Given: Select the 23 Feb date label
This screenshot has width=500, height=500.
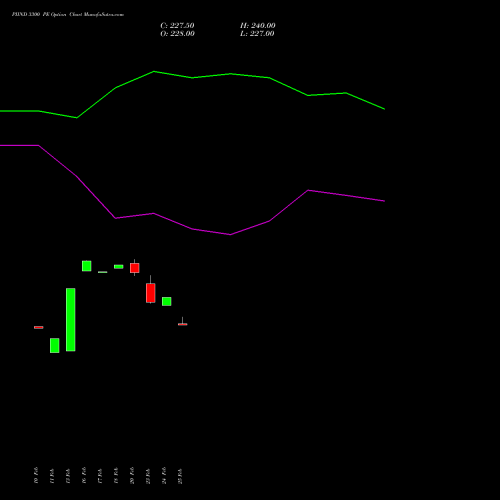Looking at the screenshot, I should (x=148, y=475).
